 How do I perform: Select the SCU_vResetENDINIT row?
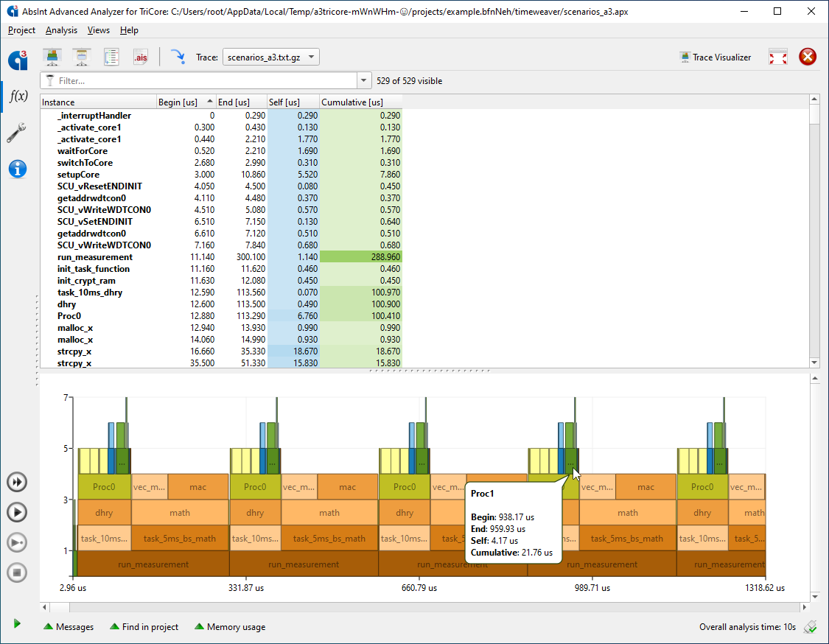[221, 186]
